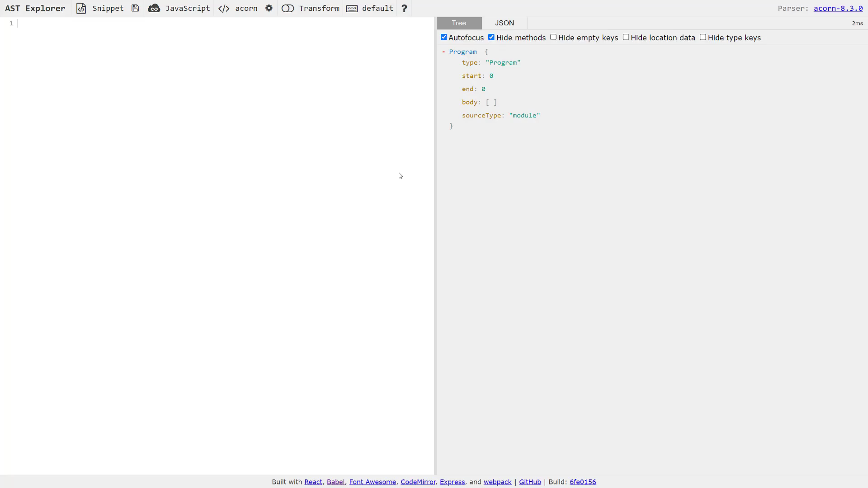Click the acorn parser icon
Image resolution: width=868 pixels, height=488 pixels.
coord(225,8)
